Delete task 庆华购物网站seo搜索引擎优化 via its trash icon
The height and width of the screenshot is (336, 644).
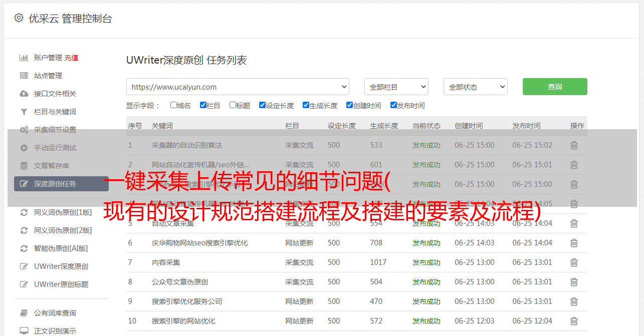(574, 243)
